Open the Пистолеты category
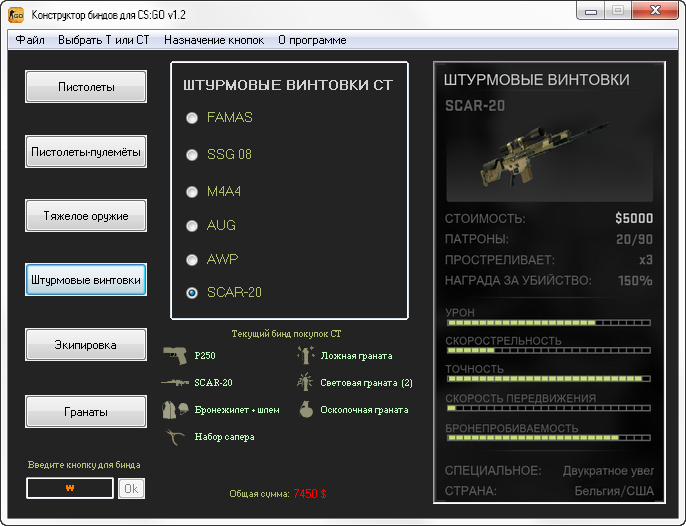 pos(86,87)
